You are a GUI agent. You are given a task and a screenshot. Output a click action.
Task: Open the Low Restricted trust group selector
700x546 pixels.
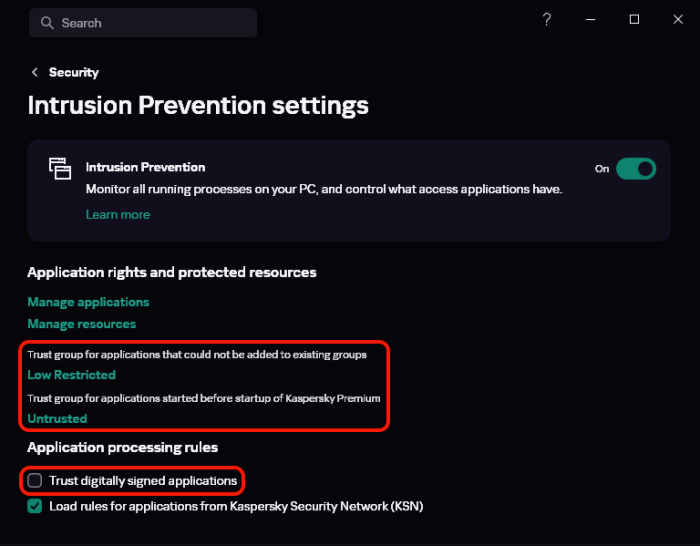[x=71, y=375]
